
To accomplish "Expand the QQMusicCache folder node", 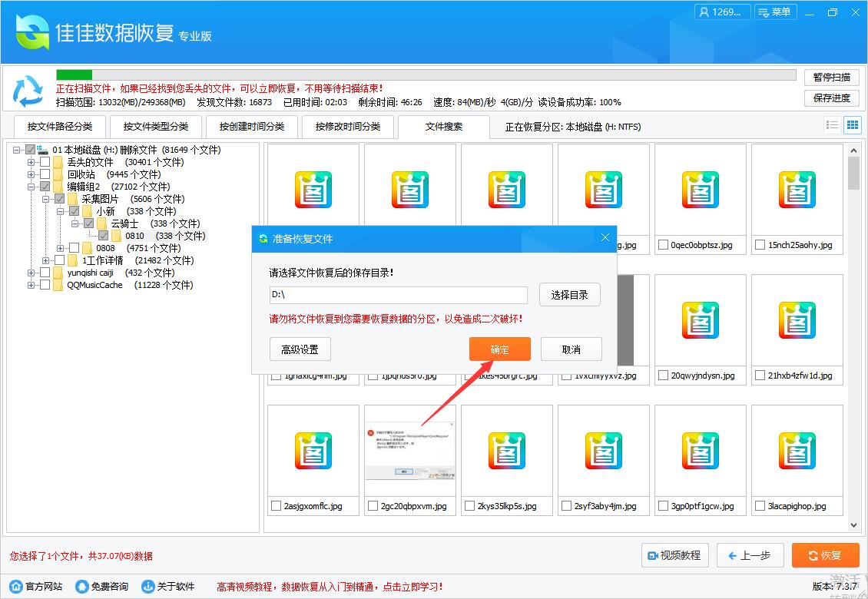I will [31, 285].
